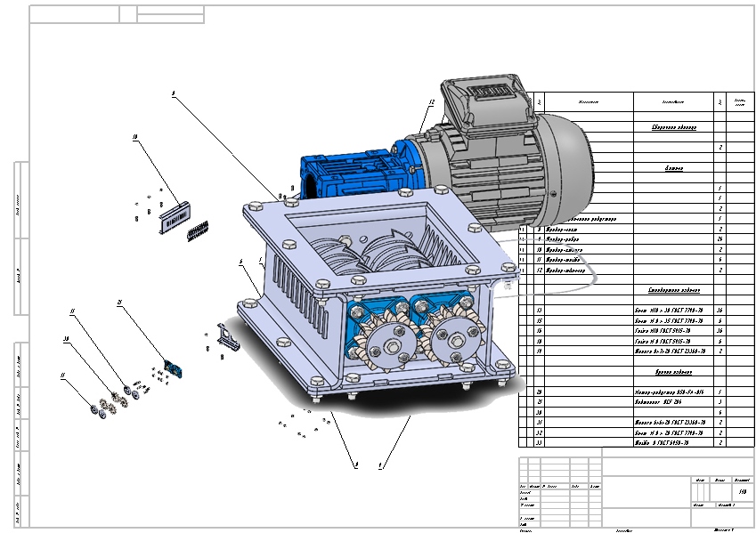Click callout number 1 below the housing
The width and height of the screenshot is (756, 533).
pos(380,465)
